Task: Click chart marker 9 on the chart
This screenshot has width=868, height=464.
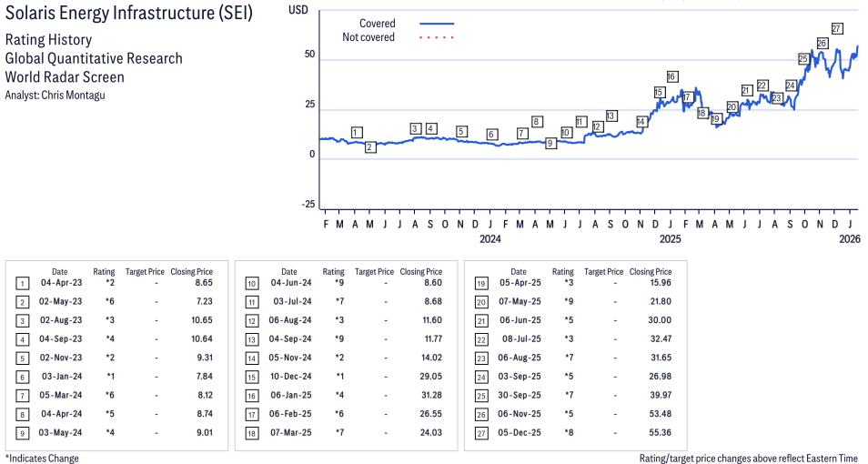Action: 550,143
